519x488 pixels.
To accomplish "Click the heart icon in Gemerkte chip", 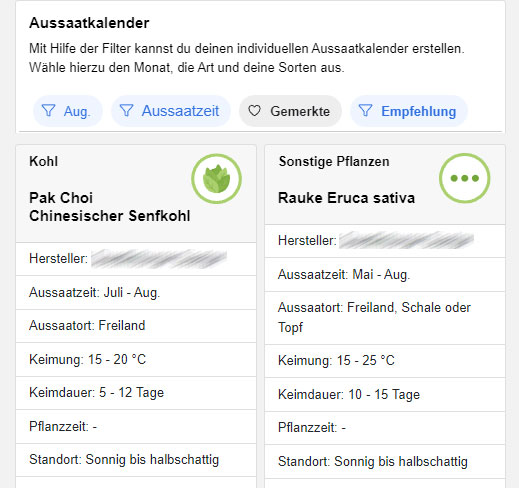I will tap(254, 111).
